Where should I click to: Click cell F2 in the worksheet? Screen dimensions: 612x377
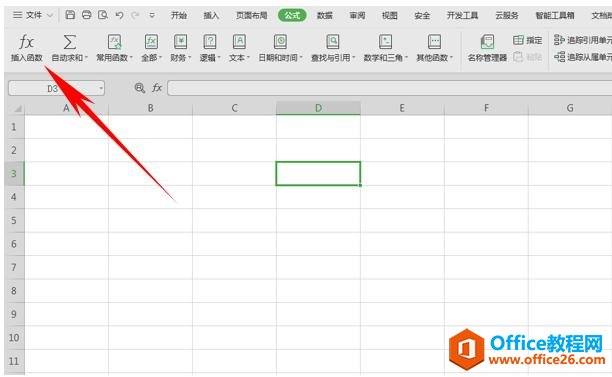click(486, 150)
